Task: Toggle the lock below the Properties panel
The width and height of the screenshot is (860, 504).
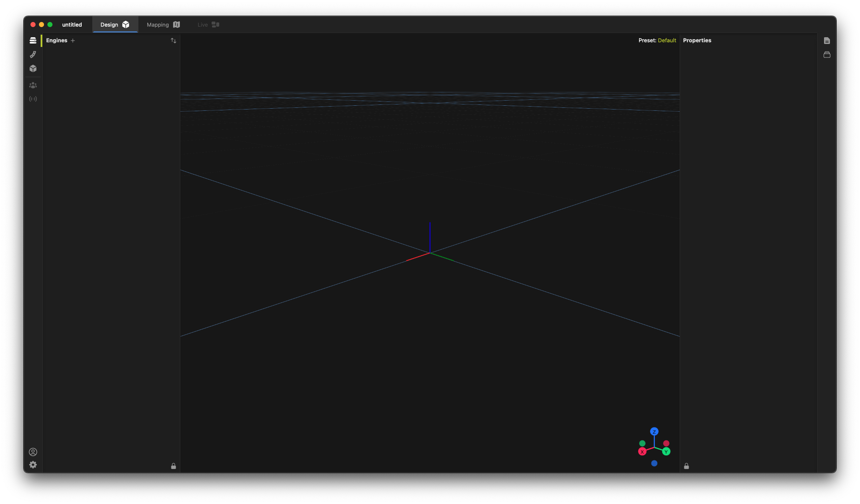Action: (686, 466)
